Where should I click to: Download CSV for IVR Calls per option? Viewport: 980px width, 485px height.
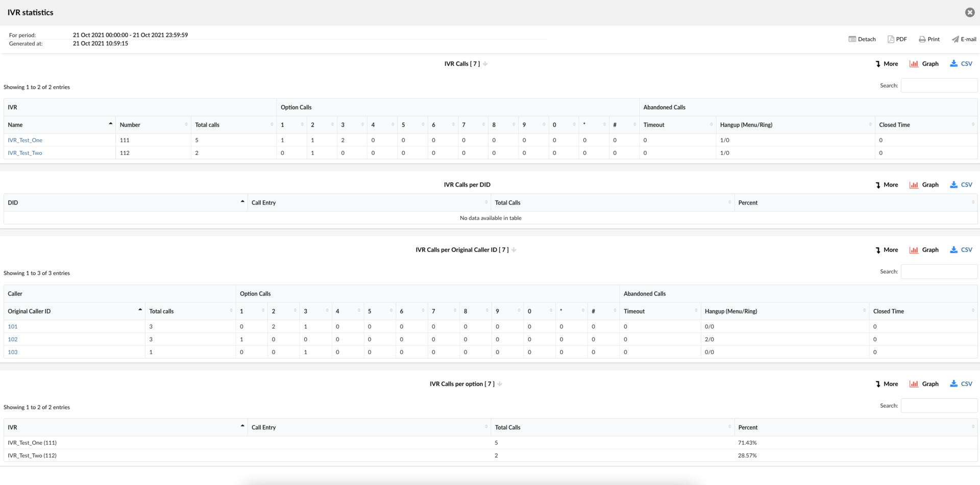961,384
